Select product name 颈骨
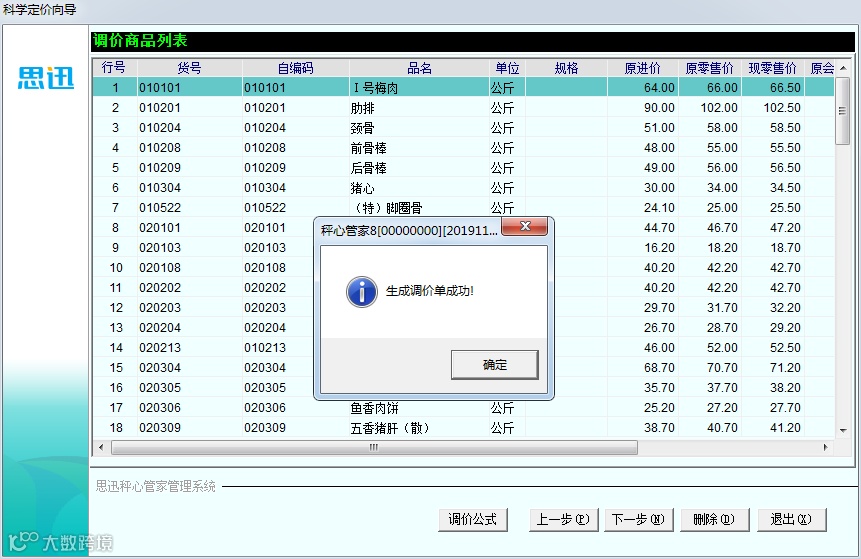 tap(362, 128)
